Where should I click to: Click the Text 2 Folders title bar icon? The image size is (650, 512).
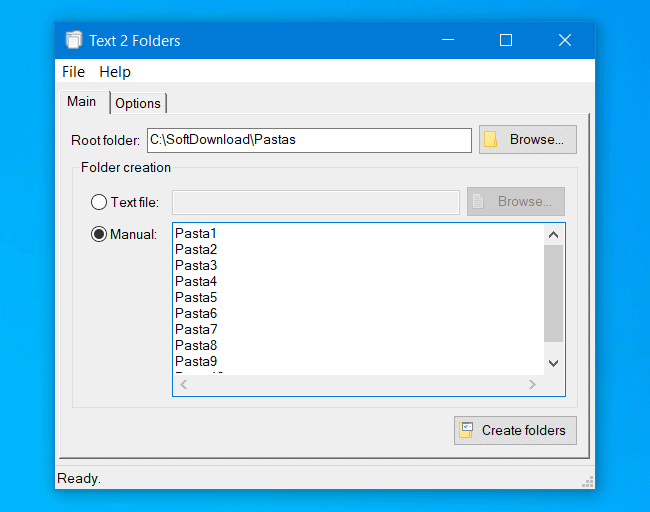[x=73, y=41]
